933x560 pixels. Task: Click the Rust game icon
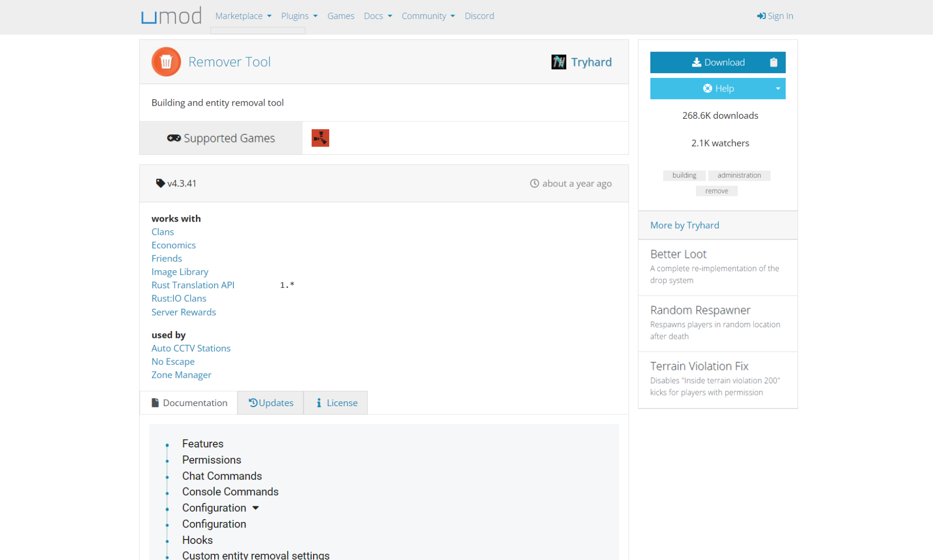point(320,138)
